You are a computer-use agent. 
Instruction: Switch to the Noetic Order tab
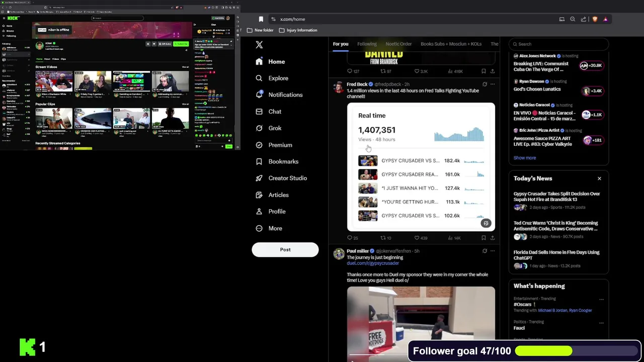[398, 44]
